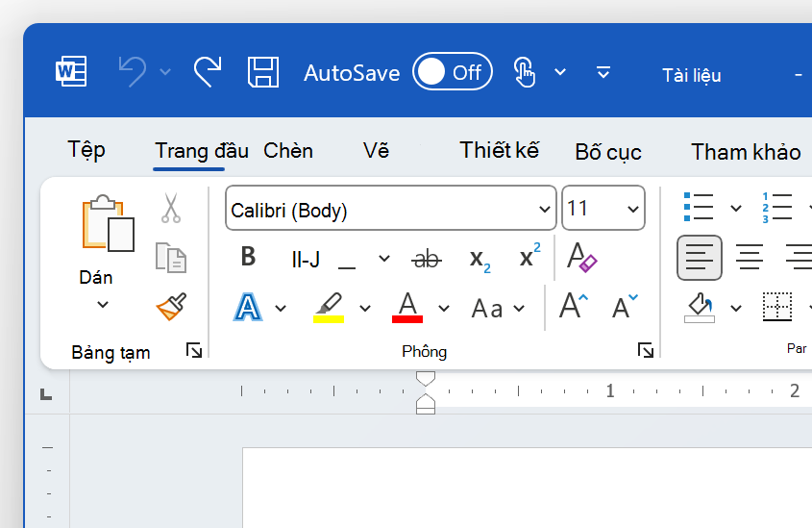The width and height of the screenshot is (812, 528).
Task: Open Change Case Aa menu
Action: click(x=498, y=309)
